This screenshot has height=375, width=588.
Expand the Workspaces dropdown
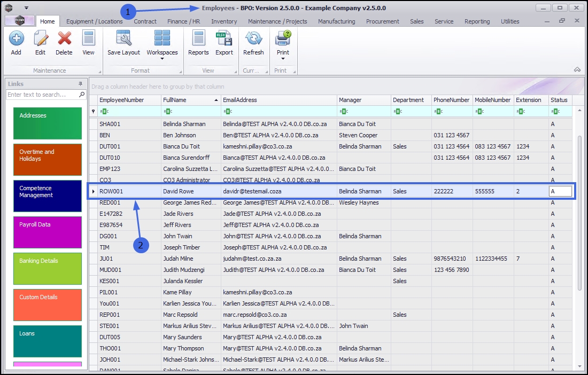coord(162,59)
